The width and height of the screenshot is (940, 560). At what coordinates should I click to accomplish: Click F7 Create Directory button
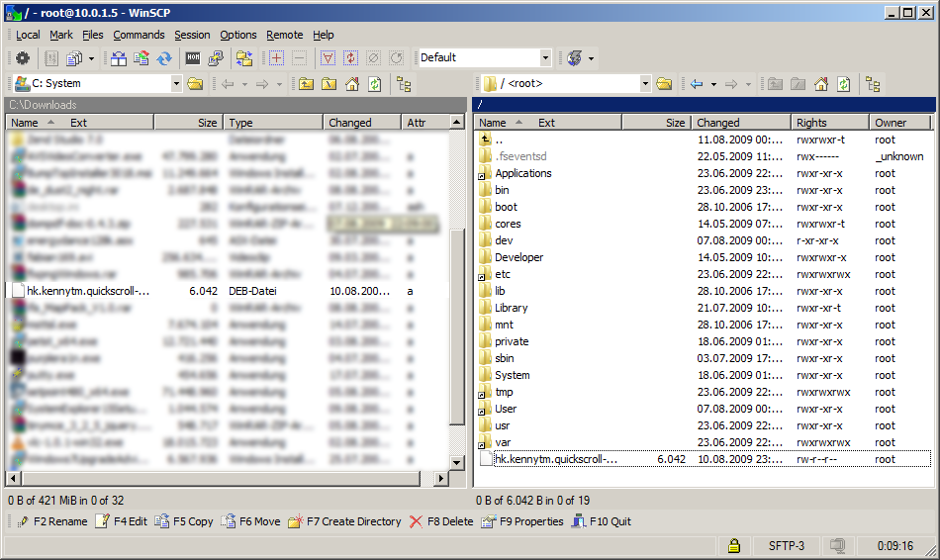coord(344,521)
